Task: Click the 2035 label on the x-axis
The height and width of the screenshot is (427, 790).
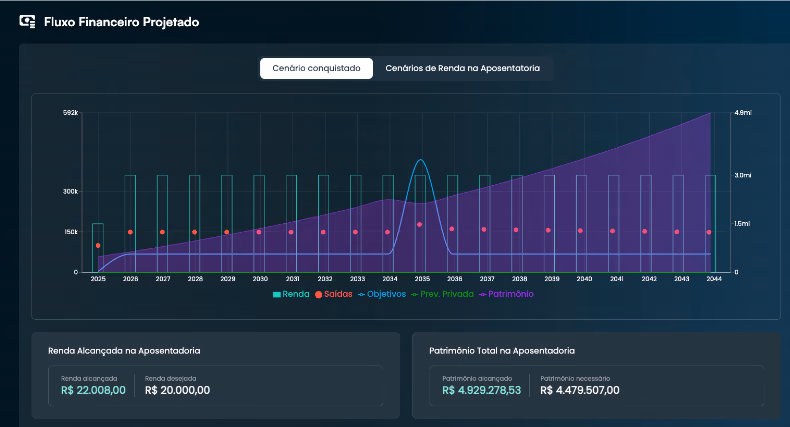Action: click(422, 278)
